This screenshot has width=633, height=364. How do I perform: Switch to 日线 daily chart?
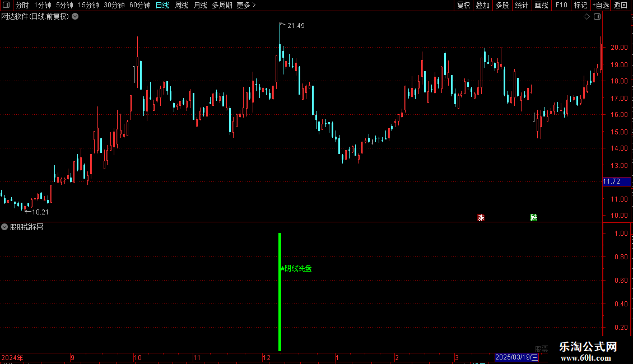162,5
